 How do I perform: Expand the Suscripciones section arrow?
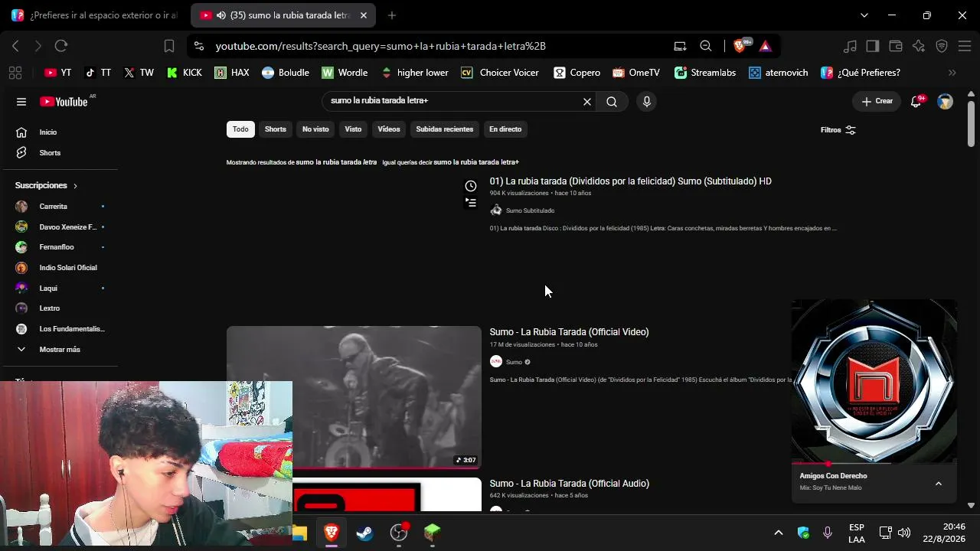75,186
